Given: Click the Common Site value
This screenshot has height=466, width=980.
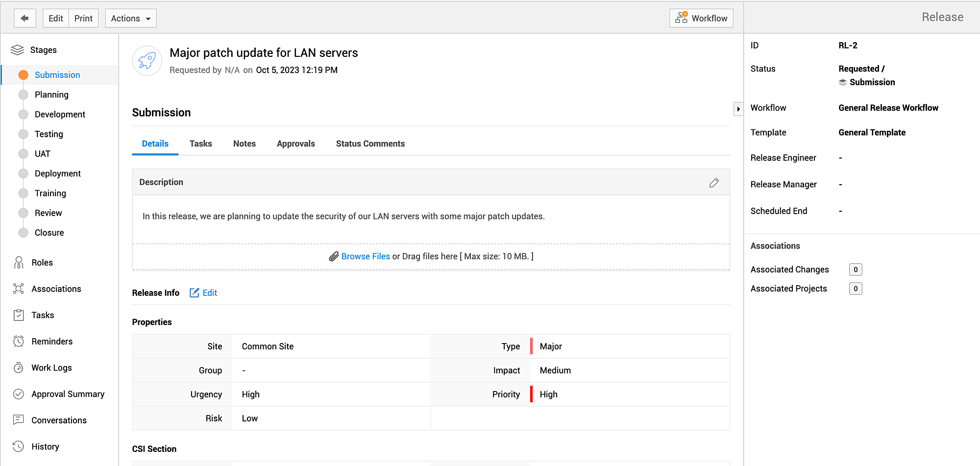Looking at the screenshot, I should 268,346.
